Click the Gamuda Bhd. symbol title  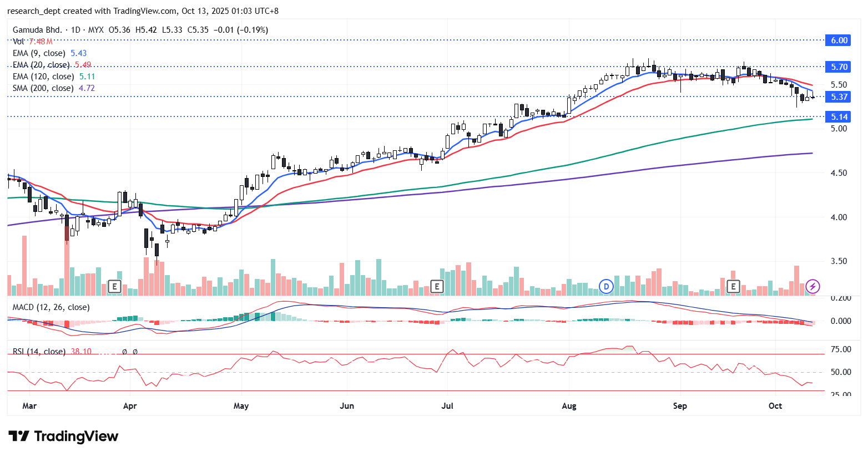point(38,30)
